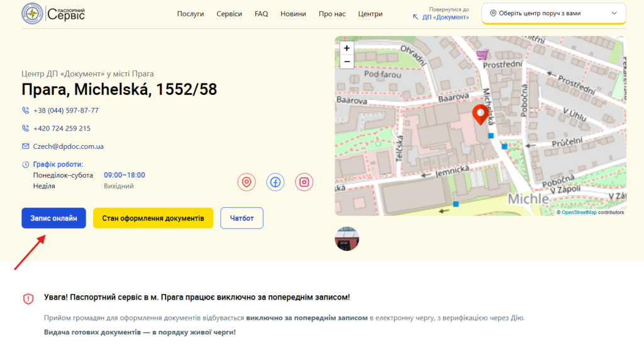This screenshot has height=348, width=644.
Task: Click the red shield warning icon
Action: click(28, 299)
